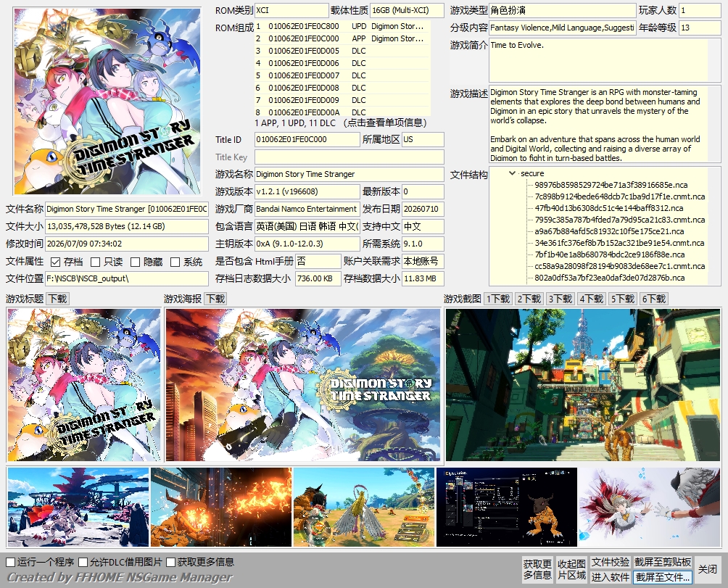Download screenshot with 2下载 button

coord(529,299)
